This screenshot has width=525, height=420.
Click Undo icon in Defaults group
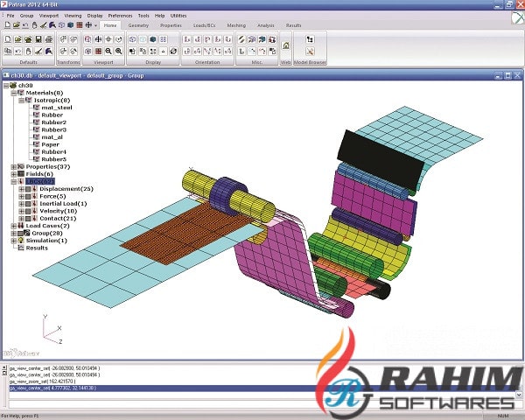point(18,52)
